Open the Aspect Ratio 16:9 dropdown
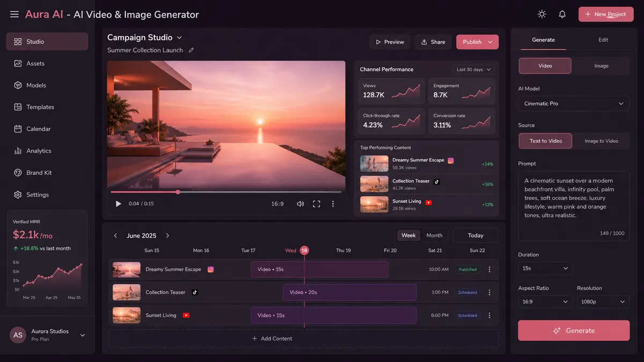644x362 pixels. tap(545, 302)
